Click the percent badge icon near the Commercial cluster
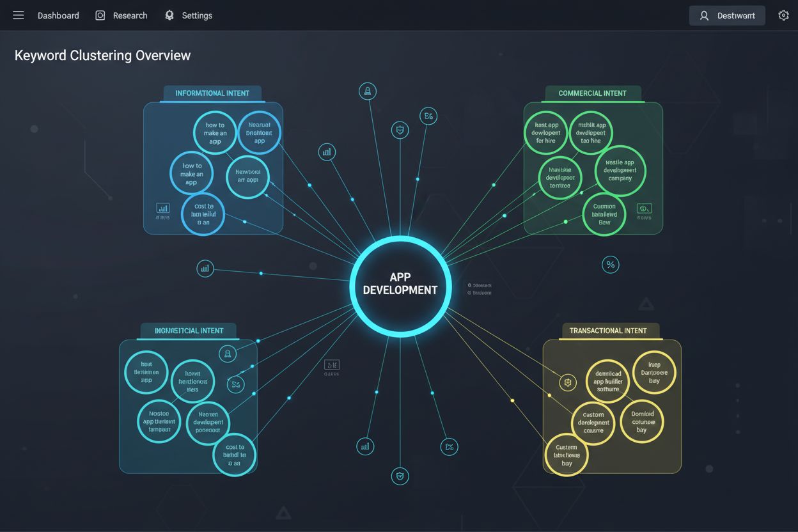This screenshot has height=532, width=798. (x=610, y=264)
